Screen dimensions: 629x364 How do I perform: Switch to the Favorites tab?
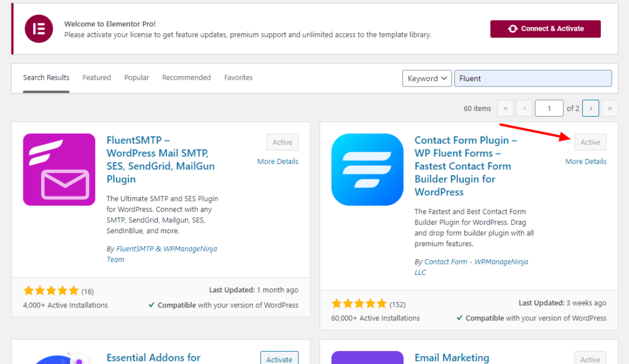point(238,78)
